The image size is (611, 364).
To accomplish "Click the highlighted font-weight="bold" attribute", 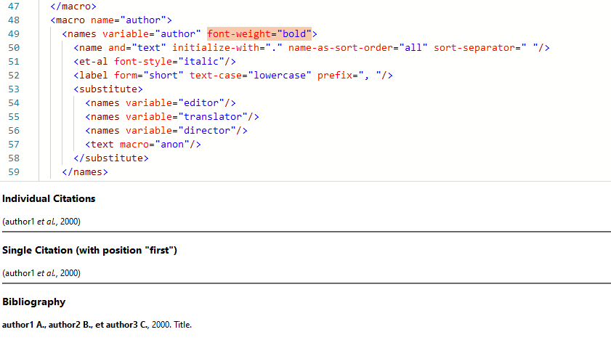I will (x=259, y=33).
